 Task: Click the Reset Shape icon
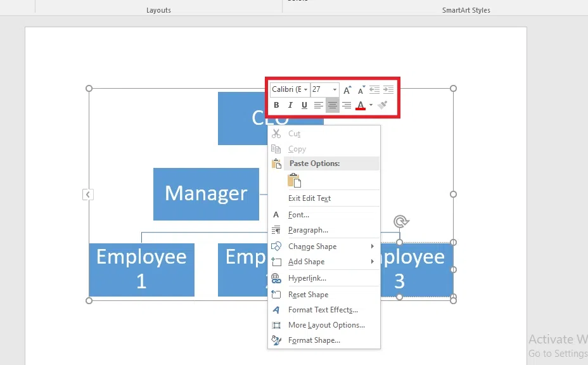276,295
